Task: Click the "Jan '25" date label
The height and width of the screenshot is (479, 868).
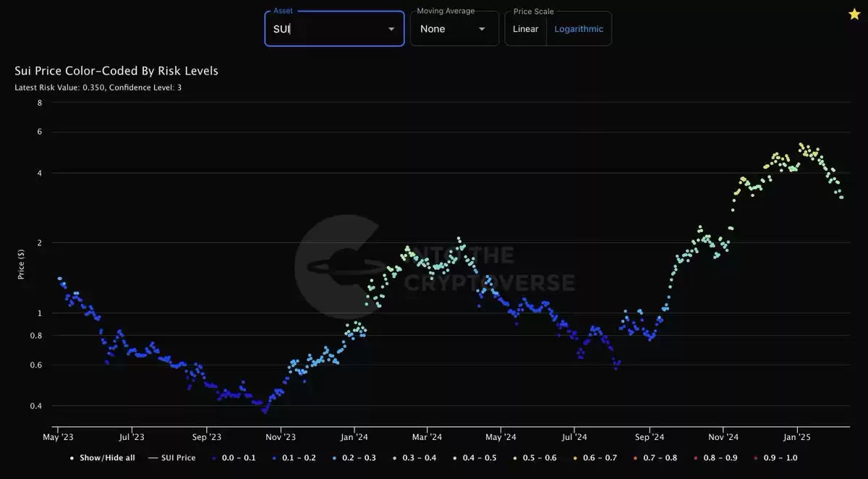Action: point(797,437)
